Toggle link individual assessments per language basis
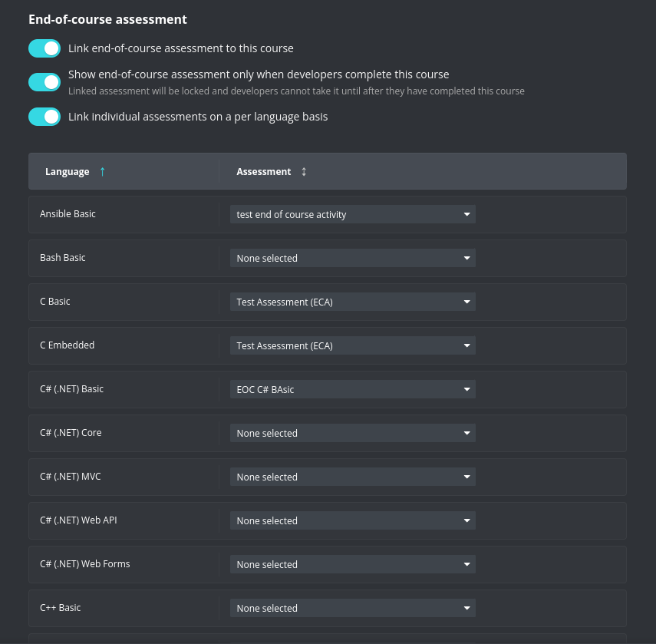This screenshot has height=644, width=656. pyautogui.click(x=45, y=117)
